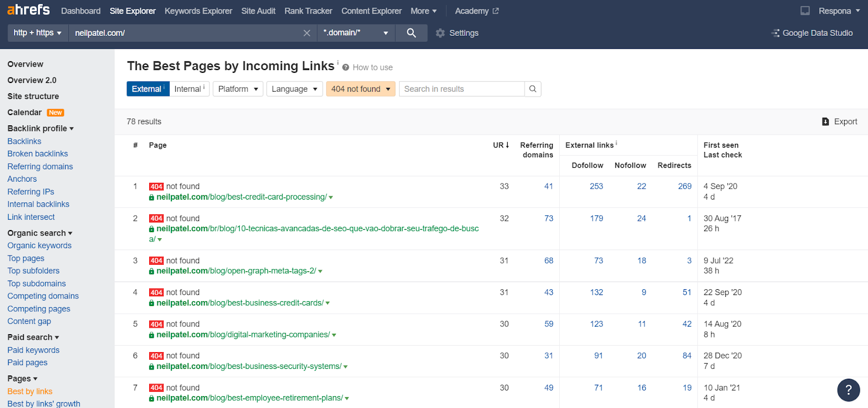Click redirects value 269

pyautogui.click(x=685, y=186)
